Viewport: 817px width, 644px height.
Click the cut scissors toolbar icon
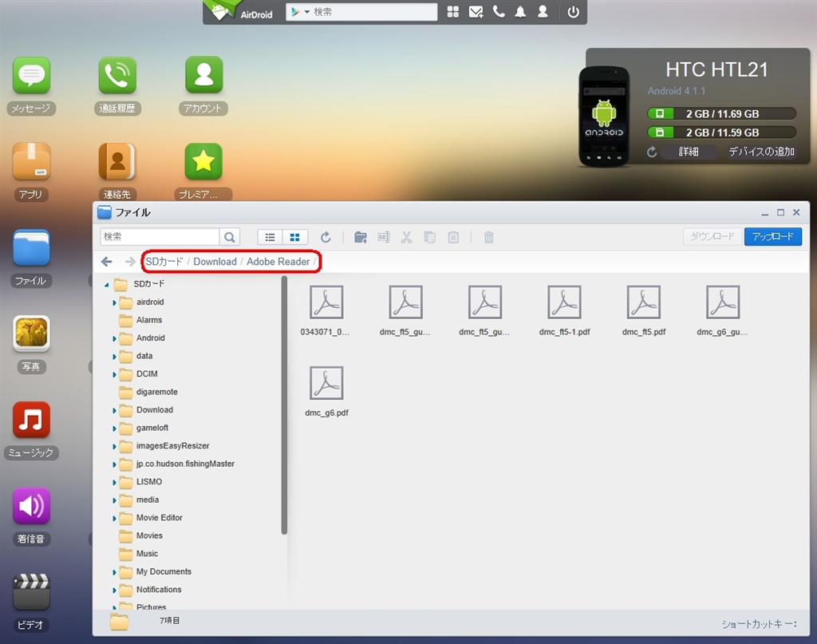coord(406,238)
